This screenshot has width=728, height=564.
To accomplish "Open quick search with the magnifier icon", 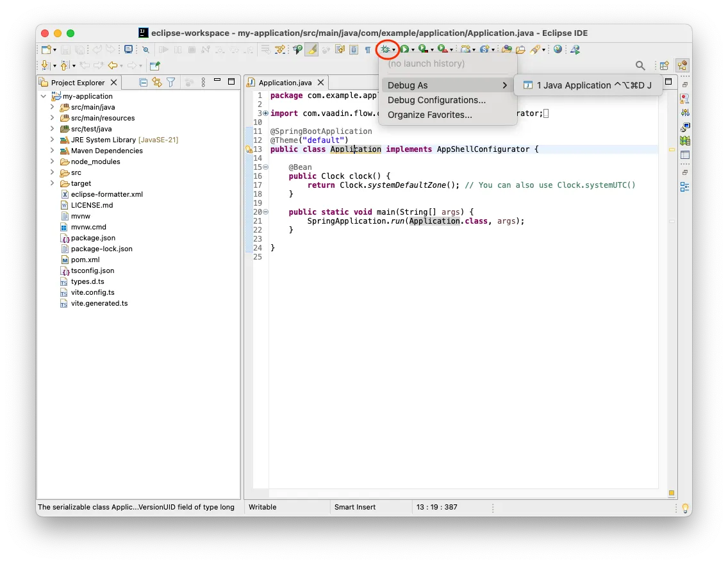I will [x=641, y=65].
